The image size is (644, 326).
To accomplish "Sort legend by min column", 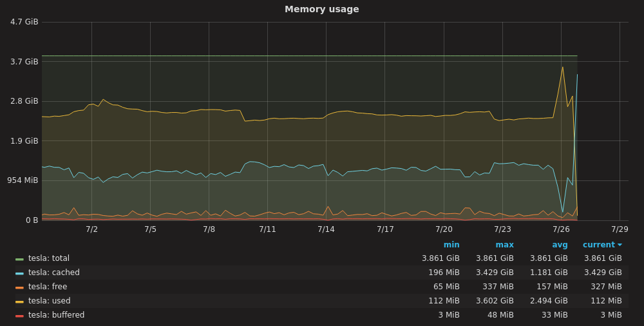I will [x=451, y=245].
